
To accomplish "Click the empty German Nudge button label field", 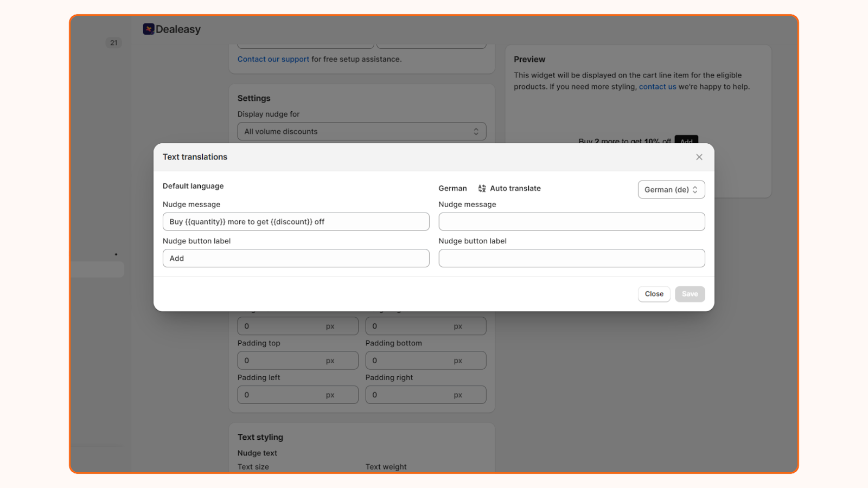I will (571, 258).
